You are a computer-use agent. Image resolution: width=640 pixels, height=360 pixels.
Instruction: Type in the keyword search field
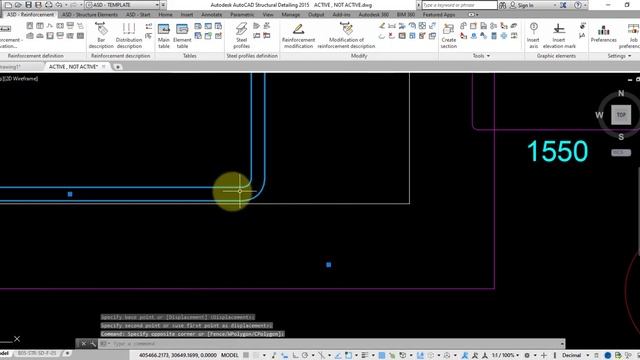(x=459, y=5)
